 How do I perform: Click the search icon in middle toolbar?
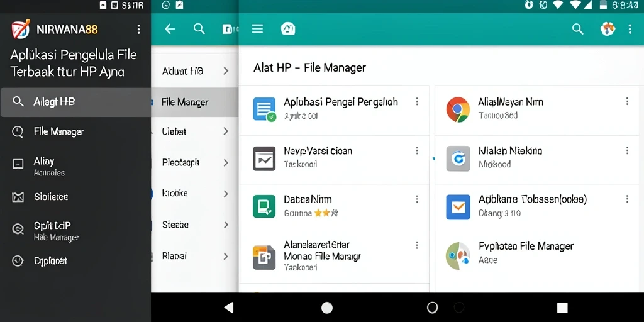pos(199,29)
